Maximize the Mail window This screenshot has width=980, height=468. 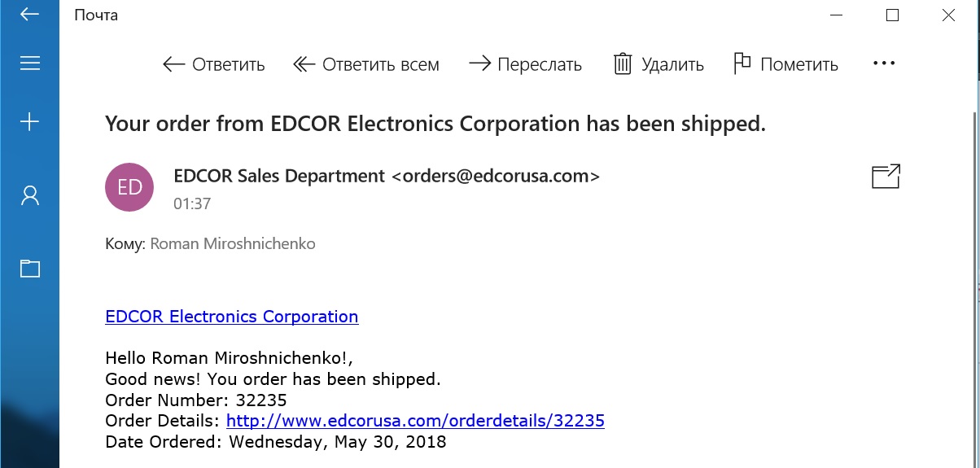[x=892, y=15]
